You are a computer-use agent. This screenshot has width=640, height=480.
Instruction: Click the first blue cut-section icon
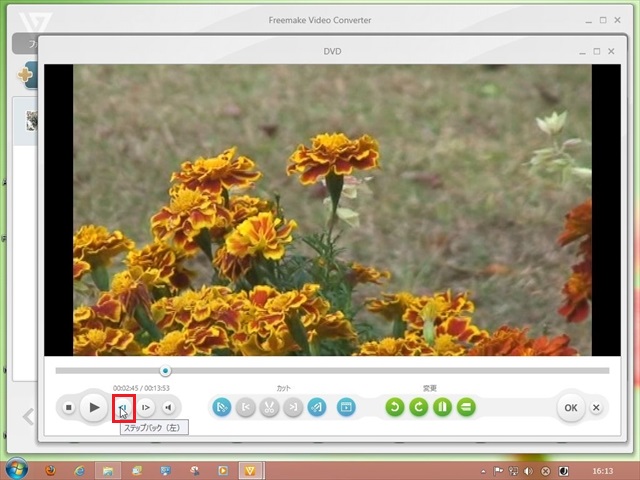tap(222, 407)
